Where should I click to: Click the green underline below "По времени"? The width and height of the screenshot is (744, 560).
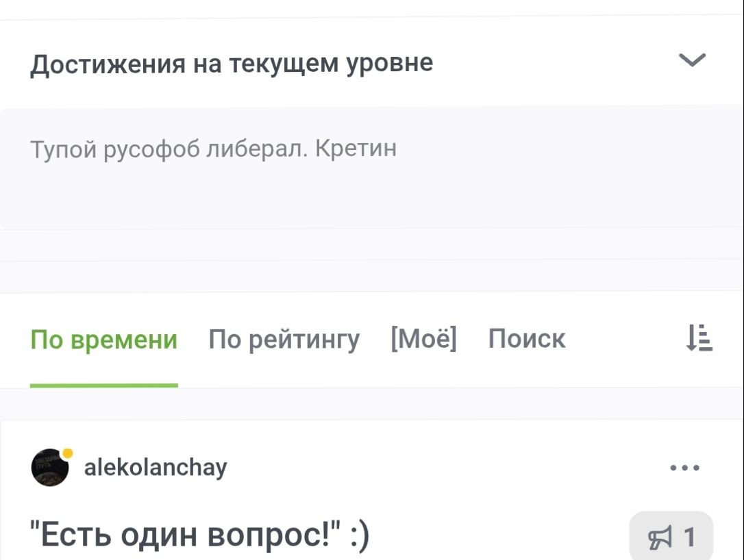coord(104,385)
